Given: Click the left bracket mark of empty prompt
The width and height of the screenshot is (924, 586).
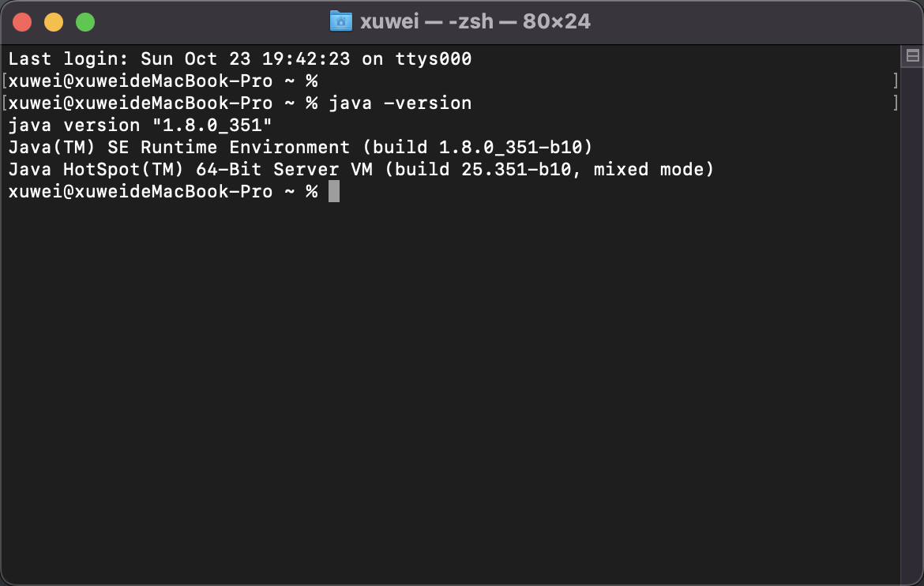Looking at the screenshot, I should tap(5, 81).
